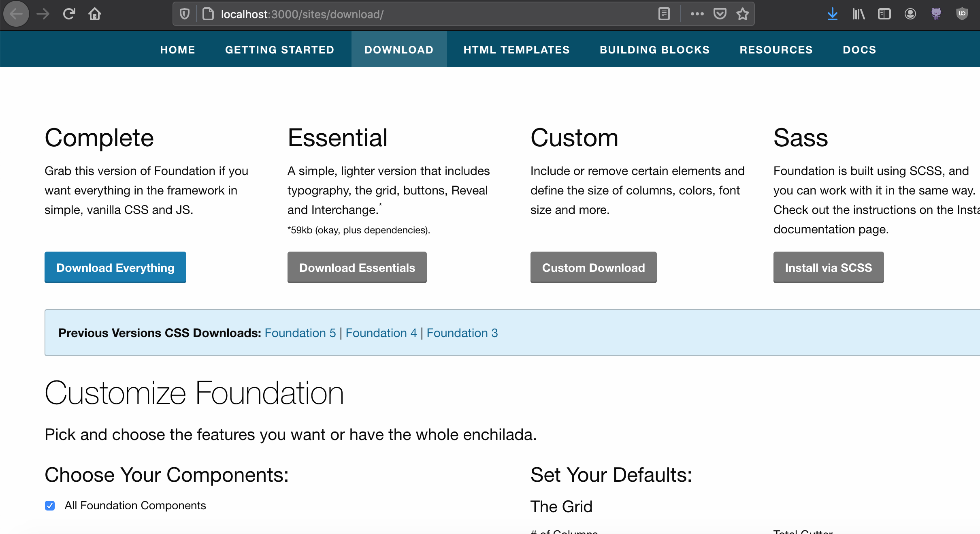Toggle the browser sidebar

tap(884, 14)
